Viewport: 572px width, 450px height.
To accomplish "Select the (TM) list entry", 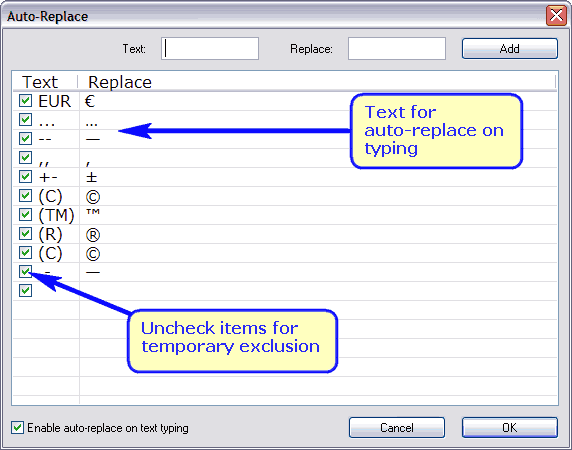I will pyautogui.click(x=57, y=215).
